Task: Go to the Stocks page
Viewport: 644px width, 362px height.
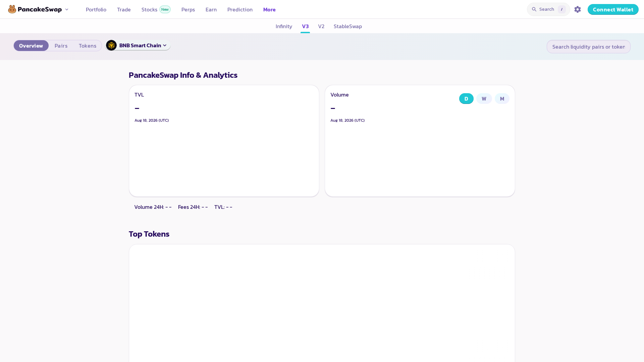Action: 149,9
